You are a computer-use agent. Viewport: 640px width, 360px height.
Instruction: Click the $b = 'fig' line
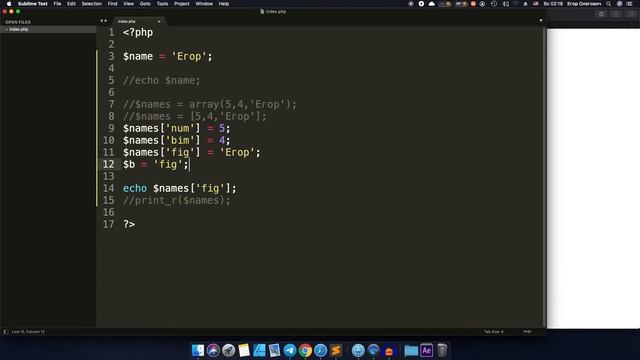click(x=156, y=164)
